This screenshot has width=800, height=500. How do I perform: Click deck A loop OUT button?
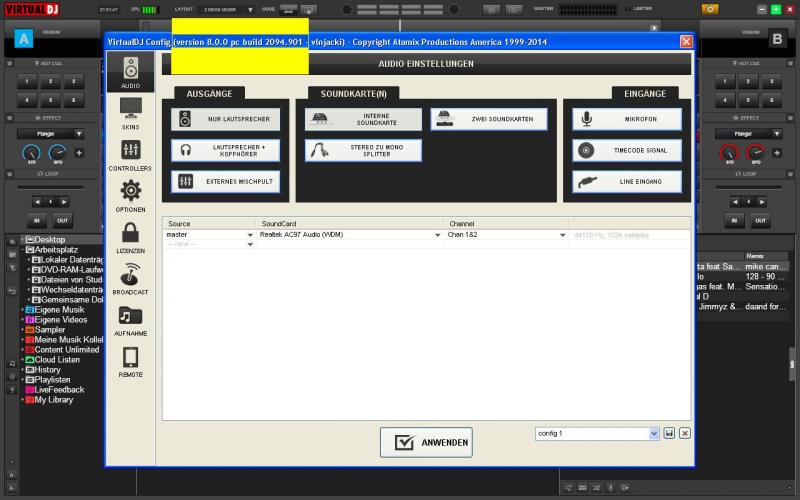tap(62, 221)
